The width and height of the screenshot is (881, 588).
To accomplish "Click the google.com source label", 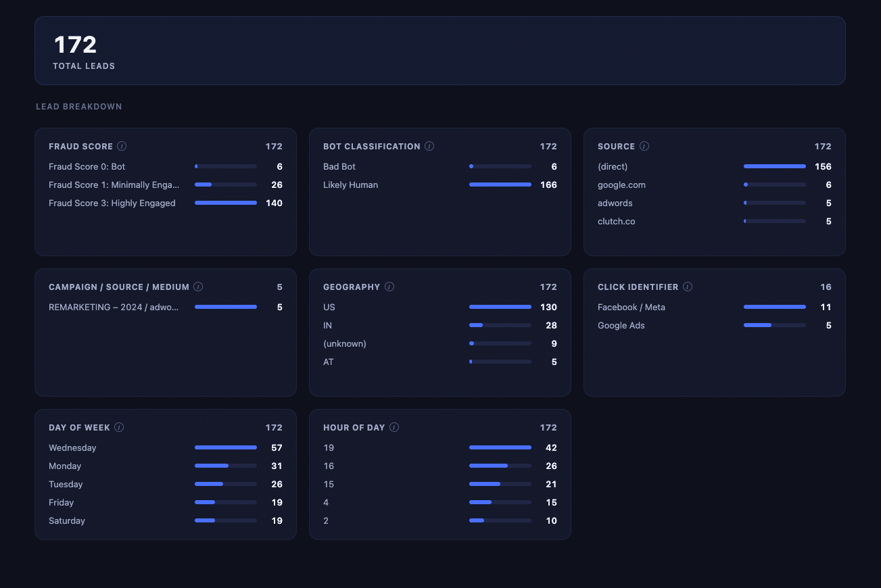I will pos(623,185).
